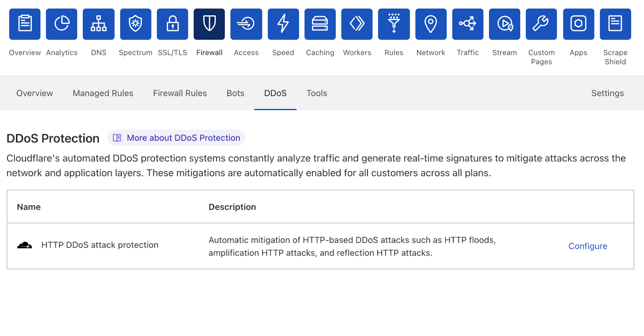The width and height of the screenshot is (644, 336).
Task: Open the Workers code brackets icon
Action: [x=357, y=24]
